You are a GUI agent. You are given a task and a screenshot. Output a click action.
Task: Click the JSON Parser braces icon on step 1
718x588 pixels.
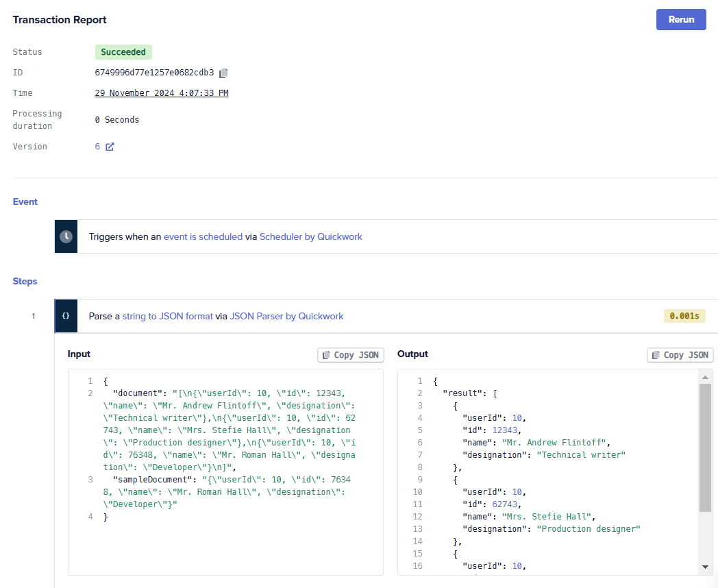(66, 316)
